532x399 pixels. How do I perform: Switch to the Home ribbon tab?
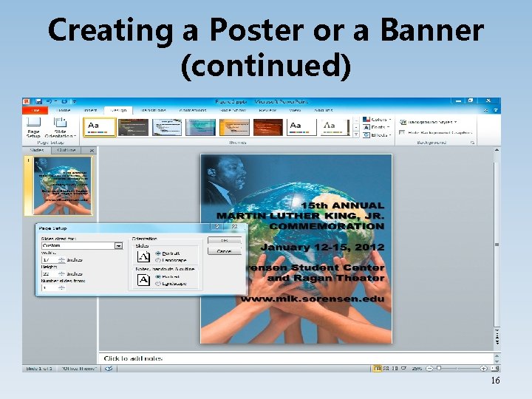coord(63,110)
